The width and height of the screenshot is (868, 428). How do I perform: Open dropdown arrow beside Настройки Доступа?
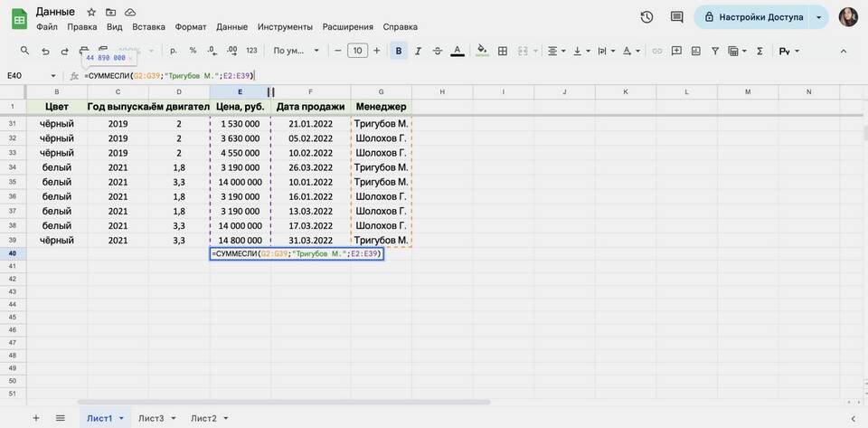coord(819,17)
